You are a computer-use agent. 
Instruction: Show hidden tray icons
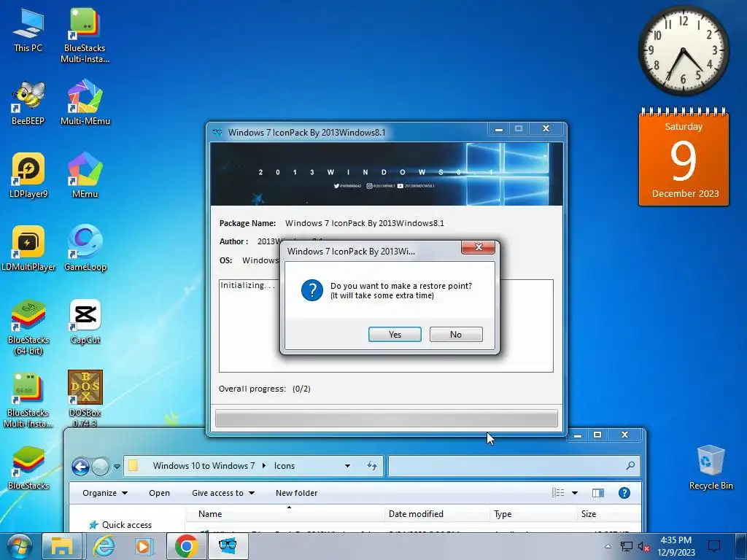click(x=608, y=547)
